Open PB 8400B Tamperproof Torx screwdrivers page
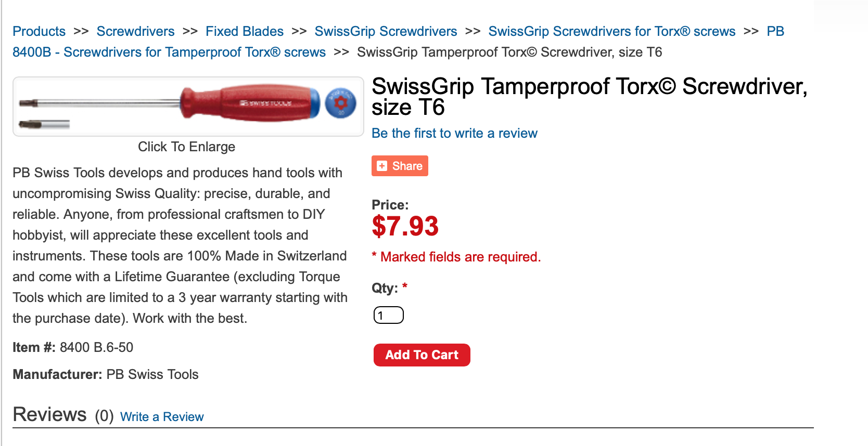The image size is (868, 446). click(x=169, y=52)
